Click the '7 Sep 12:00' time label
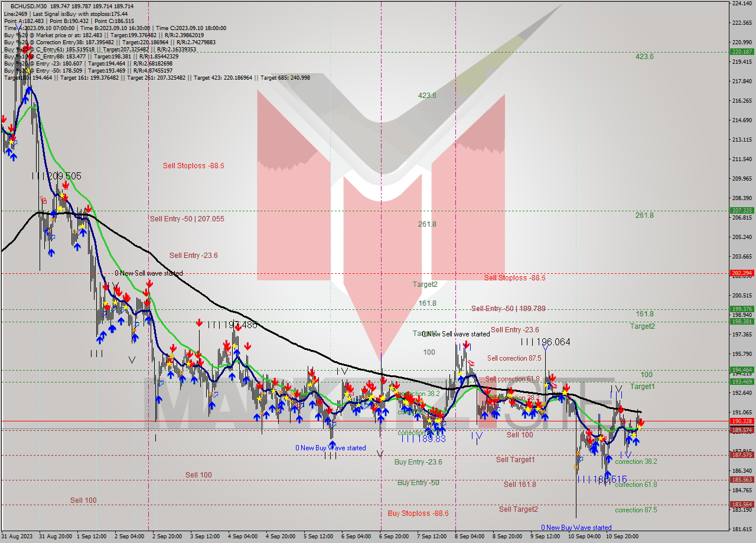The image size is (756, 543). point(432,537)
